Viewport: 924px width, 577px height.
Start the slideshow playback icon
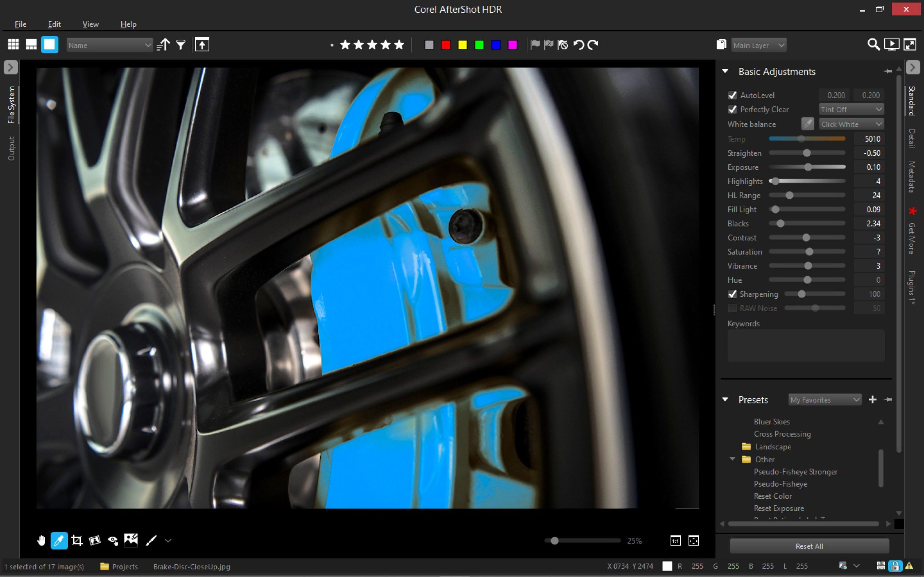[891, 45]
